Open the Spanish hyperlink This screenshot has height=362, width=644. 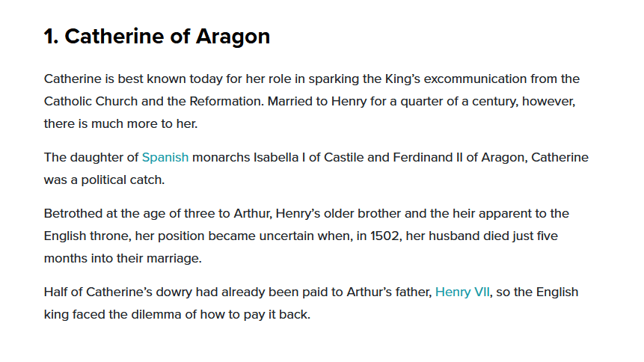pyautogui.click(x=165, y=157)
